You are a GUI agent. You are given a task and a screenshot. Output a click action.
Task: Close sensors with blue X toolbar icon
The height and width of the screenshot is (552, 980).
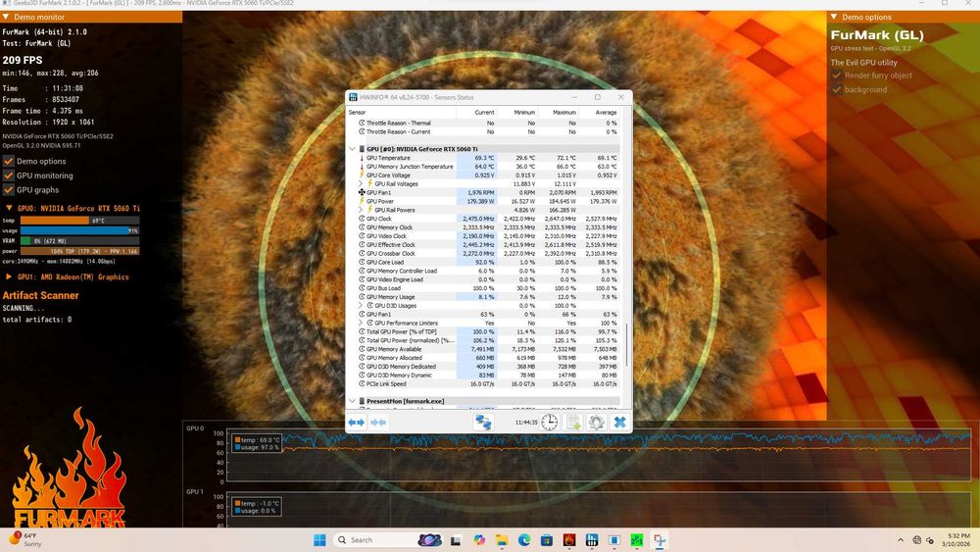coord(619,423)
